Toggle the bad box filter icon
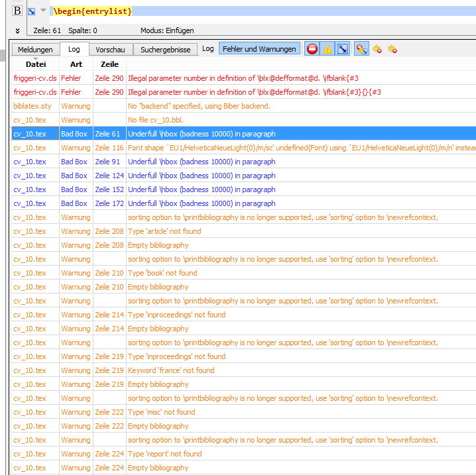This screenshot has width=476, height=475. coord(343,49)
